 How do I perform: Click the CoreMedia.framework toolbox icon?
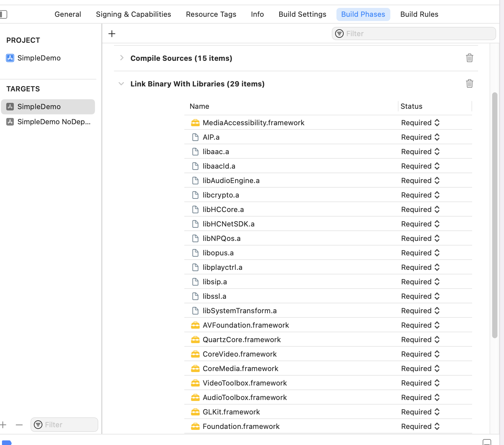click(195, 368)
